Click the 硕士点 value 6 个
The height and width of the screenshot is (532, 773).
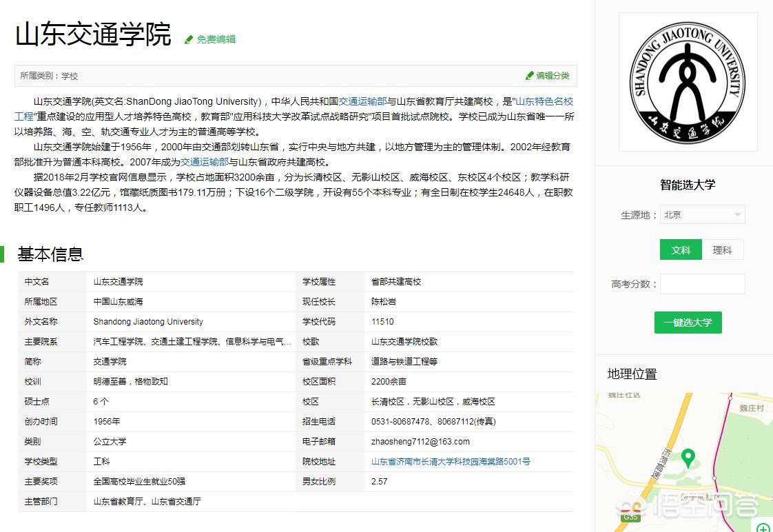click(x=101, y=402)
